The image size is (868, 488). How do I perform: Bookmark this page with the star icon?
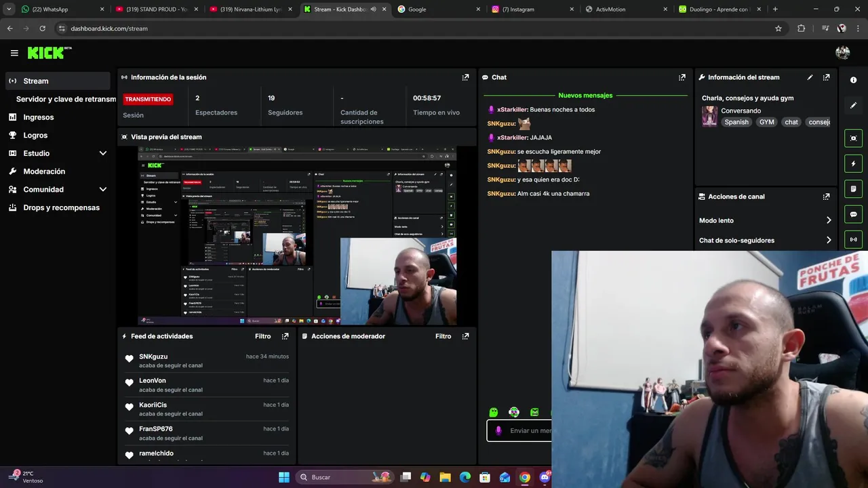[778, 28]
